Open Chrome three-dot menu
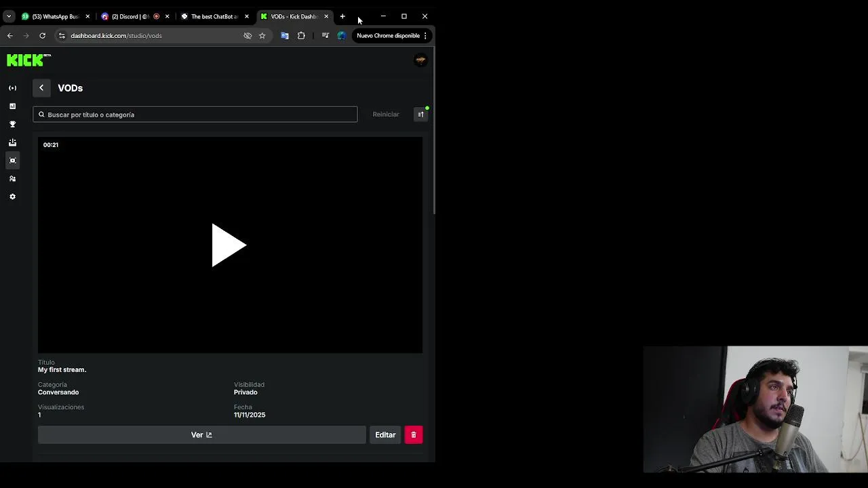 [425, 36]
